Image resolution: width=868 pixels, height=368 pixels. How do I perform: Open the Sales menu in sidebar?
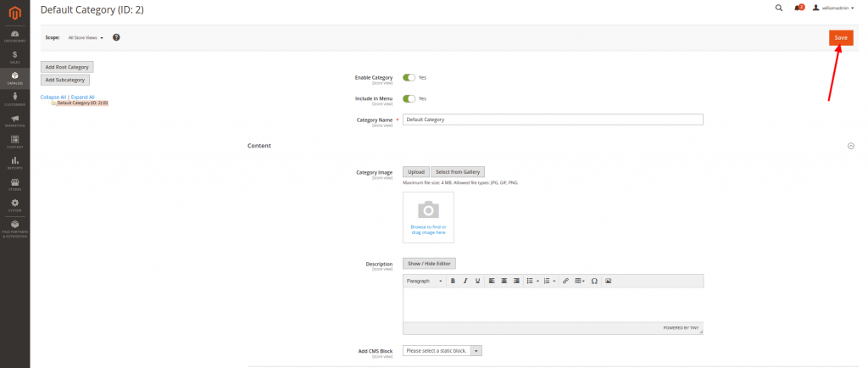(x=14, y=57)
